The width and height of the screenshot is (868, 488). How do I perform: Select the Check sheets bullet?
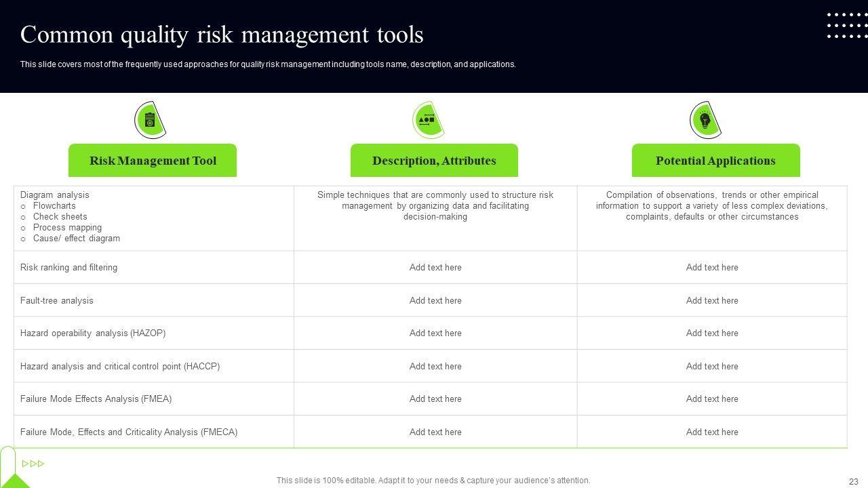60,216
